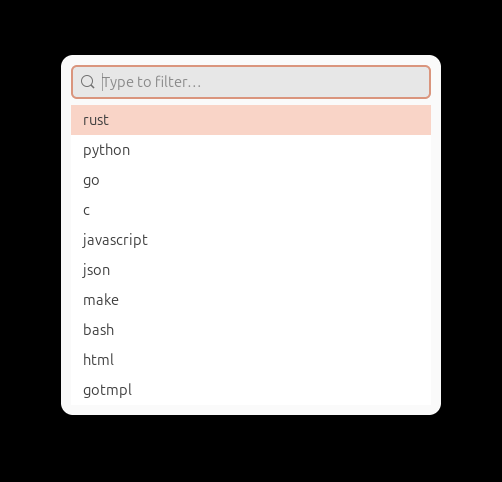The width and height of the screenshot is (502, 482).
Task: Select the json list item
Action: tap(251, 270)
